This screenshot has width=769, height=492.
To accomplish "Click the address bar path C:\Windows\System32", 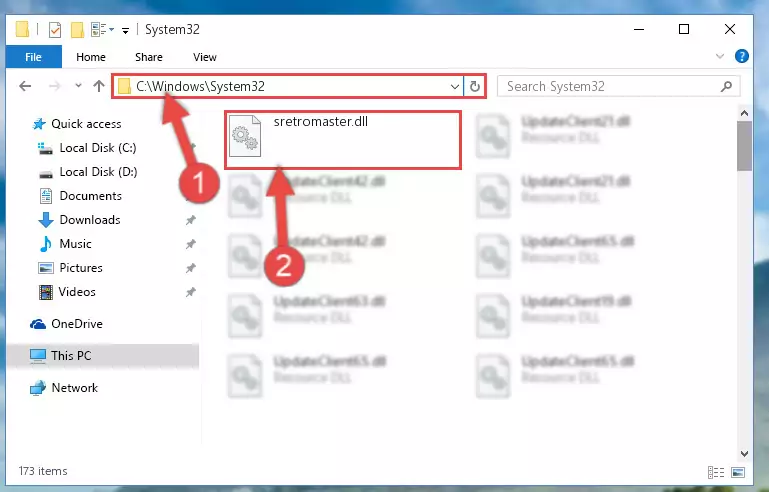I will click(x=200, y=86).
